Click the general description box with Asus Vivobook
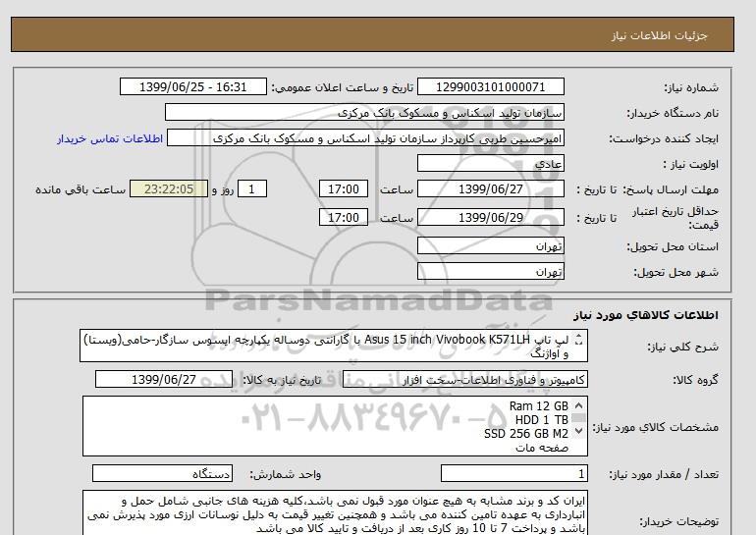756x535 pixels. (334, 347)
